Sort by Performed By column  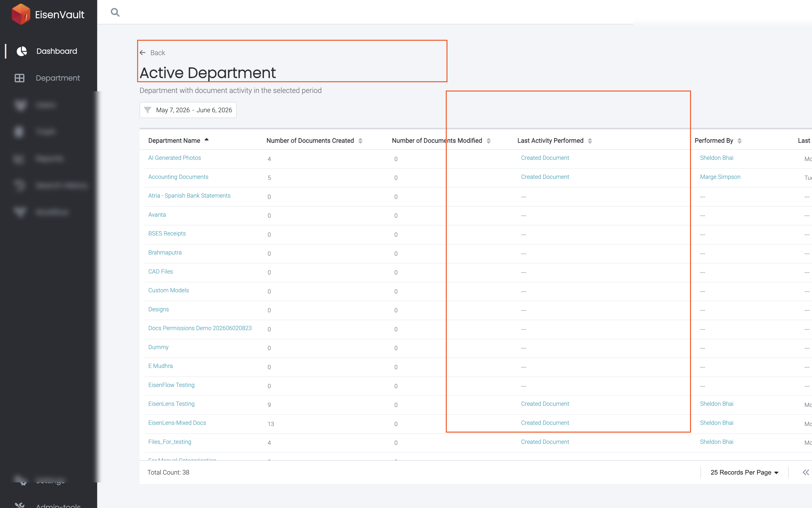click(x=718, y=141)
